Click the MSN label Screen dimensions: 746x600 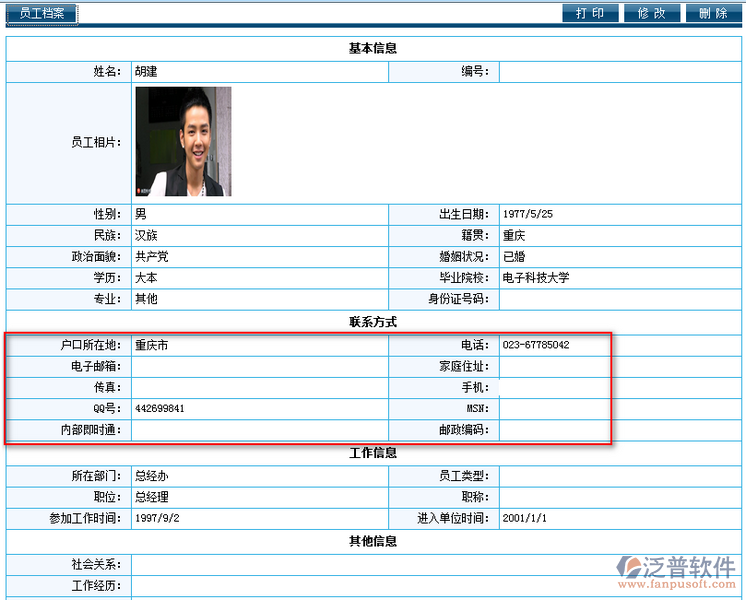pos(478,409)
